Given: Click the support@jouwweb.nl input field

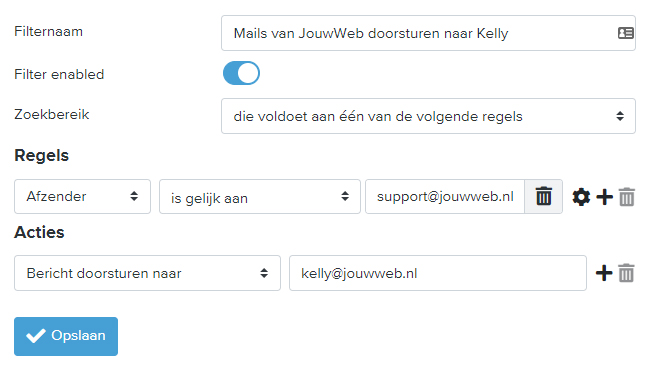Looking at the screenshot, I should tap(445, 196).
